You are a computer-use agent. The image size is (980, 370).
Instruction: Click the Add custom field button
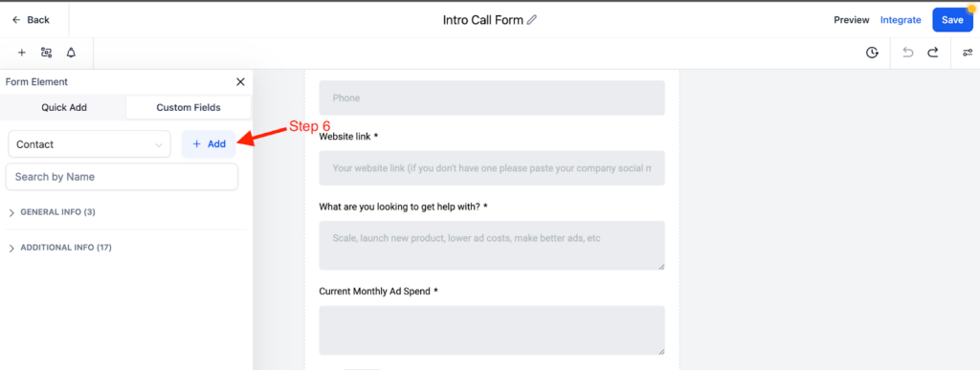coord(209,144)
